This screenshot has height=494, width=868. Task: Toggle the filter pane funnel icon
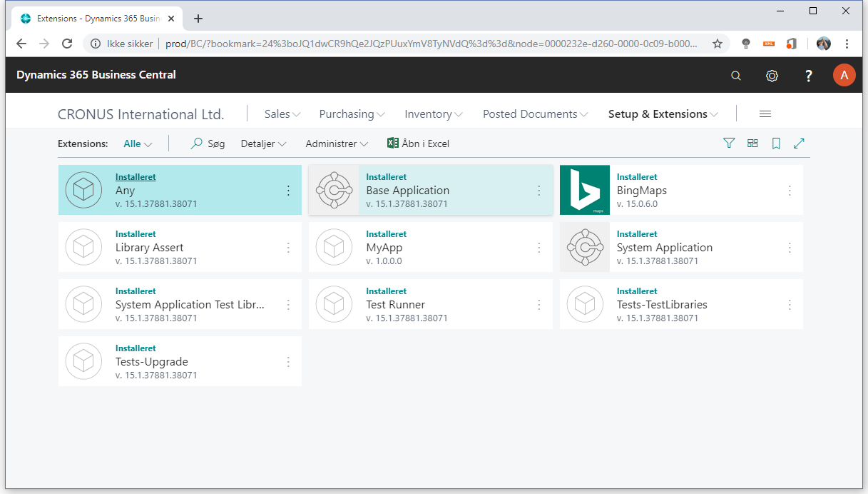tap(728, 143)
